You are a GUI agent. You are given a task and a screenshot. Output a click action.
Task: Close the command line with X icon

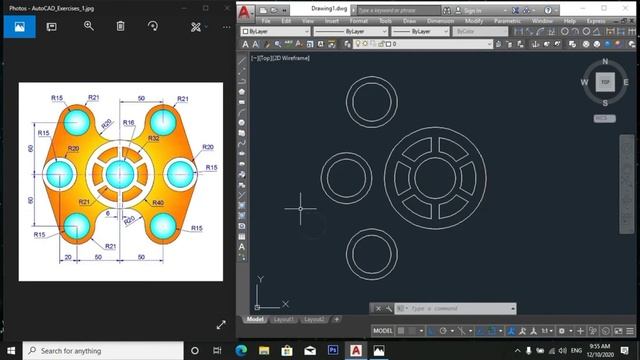coord(378,309)
